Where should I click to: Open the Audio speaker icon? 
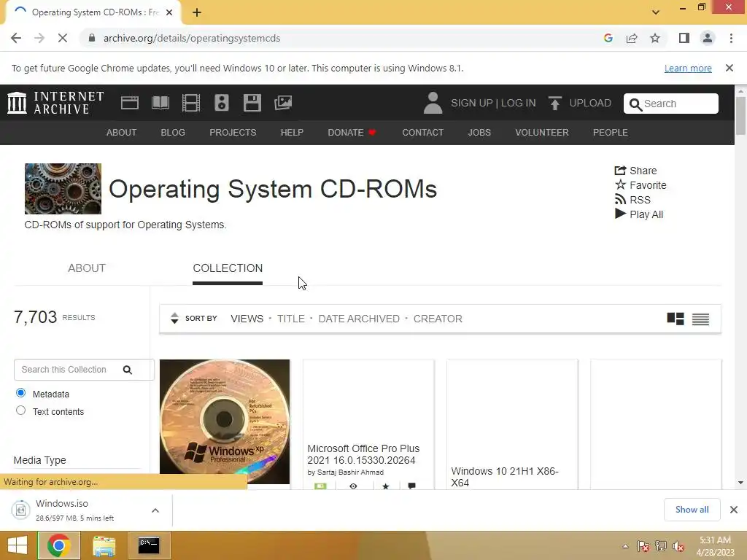tap(222, 103)
